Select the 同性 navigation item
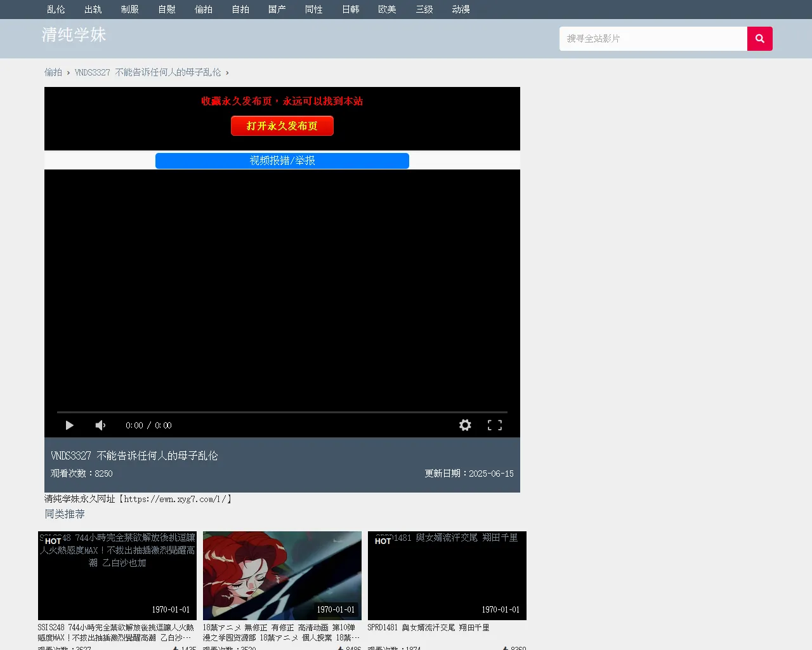Image resolution: width=812 pixels, height=650 pixels. click(314, 10)
